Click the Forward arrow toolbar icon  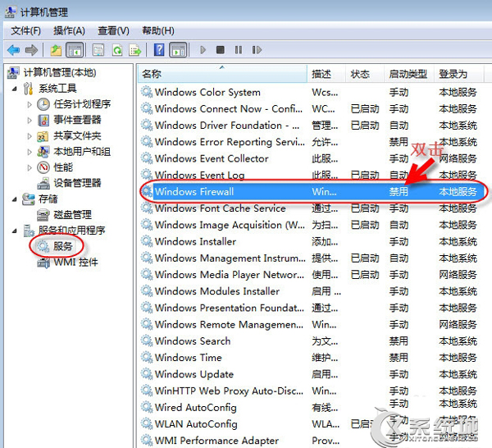[31, 50]
